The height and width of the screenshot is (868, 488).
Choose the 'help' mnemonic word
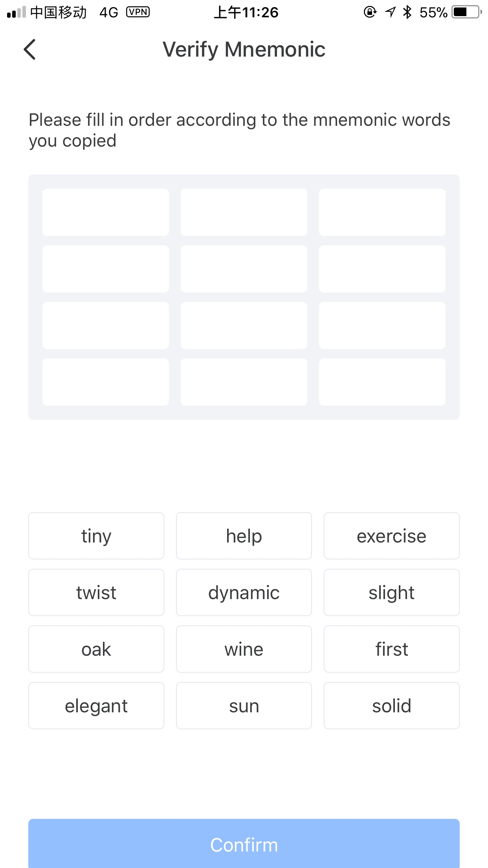point(244,536)
